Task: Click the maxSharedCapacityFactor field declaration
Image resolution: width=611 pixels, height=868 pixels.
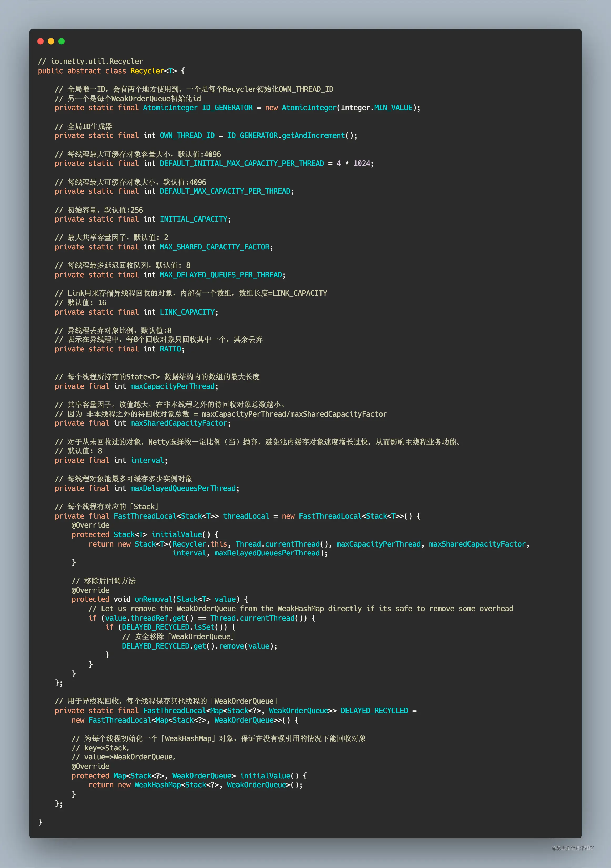Action: click(143, 423)
